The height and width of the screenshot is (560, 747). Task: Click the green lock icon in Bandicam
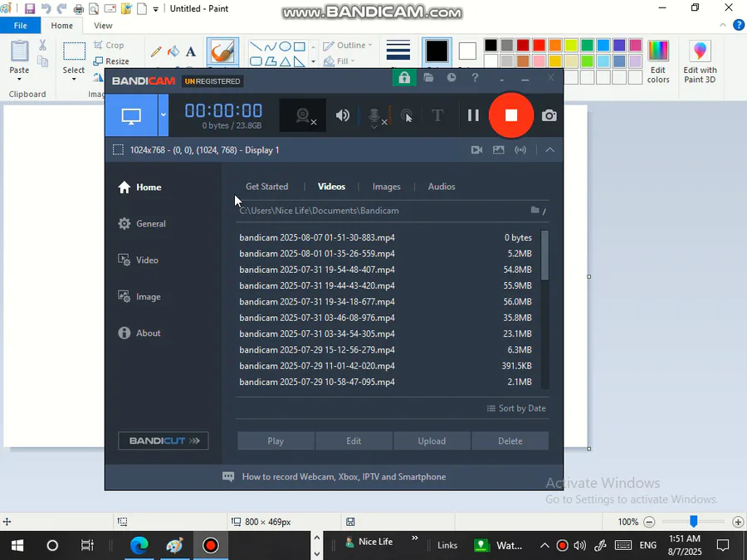click(404, 78)
